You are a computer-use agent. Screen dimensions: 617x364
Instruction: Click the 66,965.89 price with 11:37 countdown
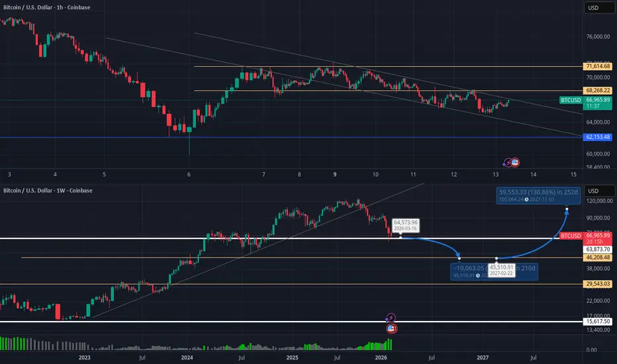598,103
